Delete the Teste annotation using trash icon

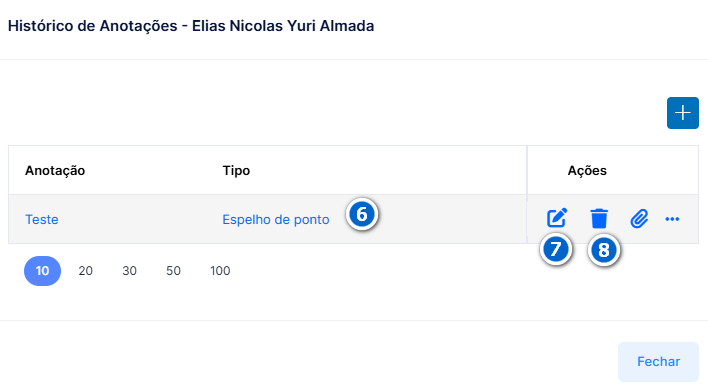(x=599, y=219)
